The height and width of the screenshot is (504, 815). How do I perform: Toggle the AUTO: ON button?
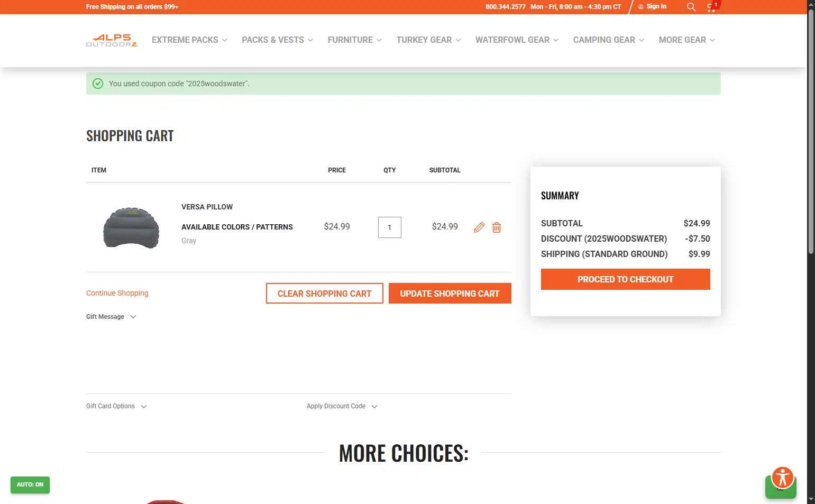pyautogui.click(x=30, y=485)
